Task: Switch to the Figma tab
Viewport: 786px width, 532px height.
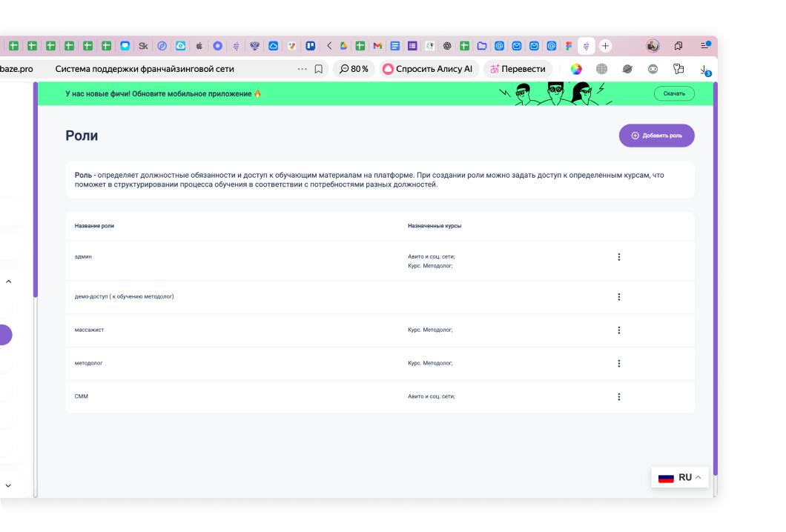Action: pyautogui.click(x=569, y=46)
